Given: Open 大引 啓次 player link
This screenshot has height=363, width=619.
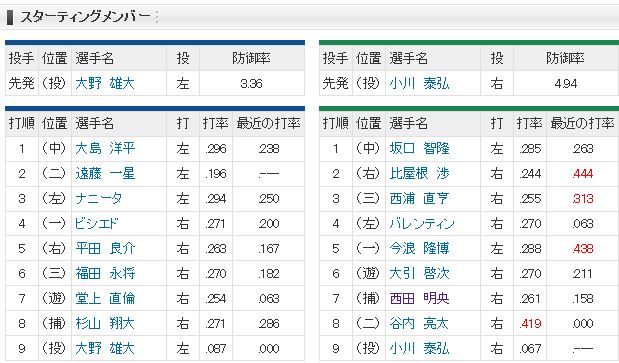Looking at the screenshot, I should (419, 273).
